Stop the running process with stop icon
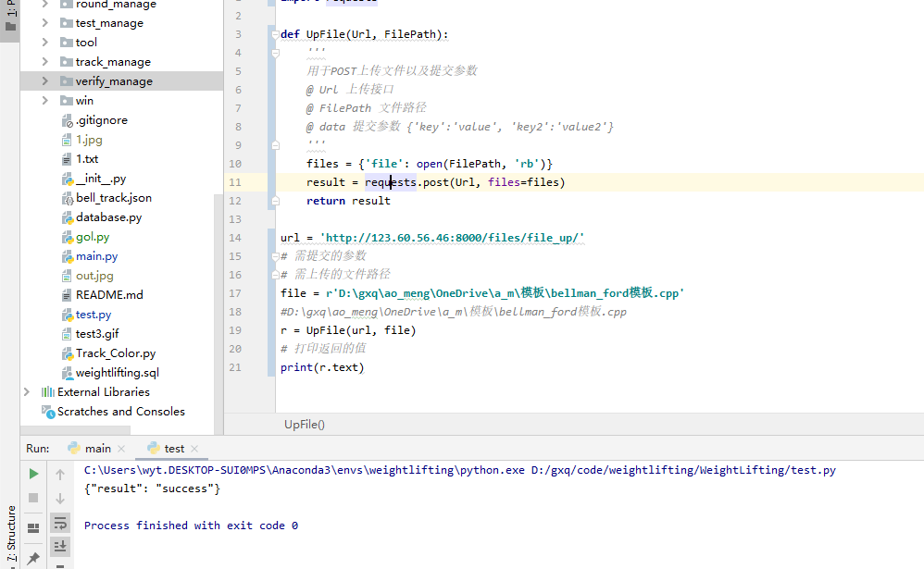 tap(33, 498)
